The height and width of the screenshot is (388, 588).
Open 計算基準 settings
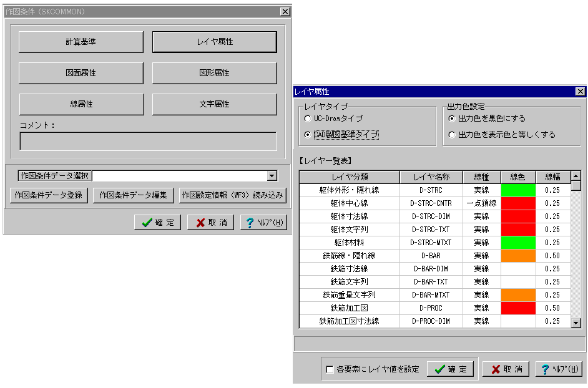81,42
